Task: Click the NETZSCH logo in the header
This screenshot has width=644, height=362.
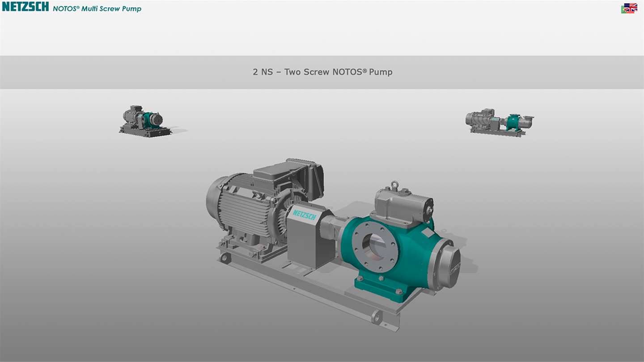Action: coord(25,6)
